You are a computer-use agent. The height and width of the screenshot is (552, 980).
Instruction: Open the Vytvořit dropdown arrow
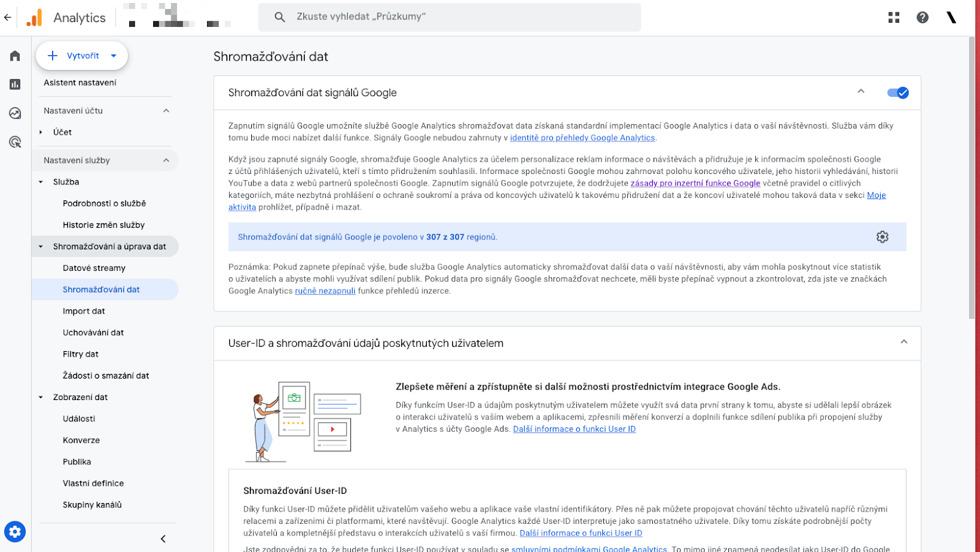113,56
